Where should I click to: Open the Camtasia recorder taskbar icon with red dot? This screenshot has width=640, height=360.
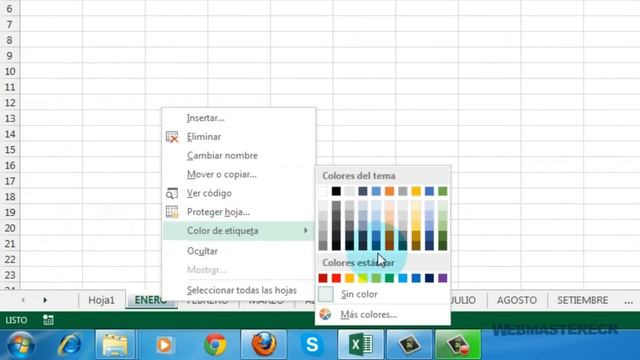[x=458, y=345]
